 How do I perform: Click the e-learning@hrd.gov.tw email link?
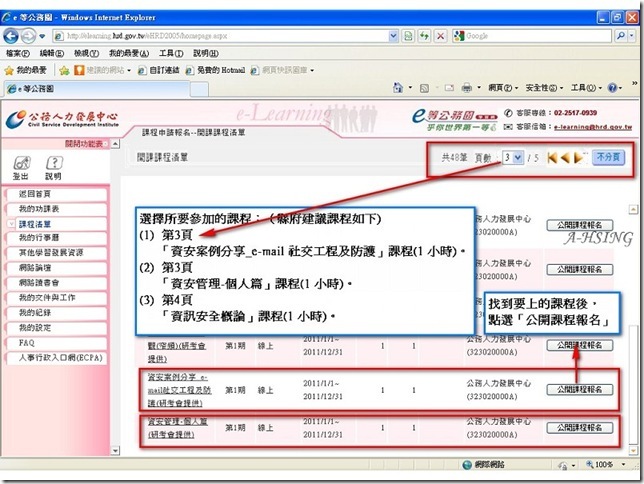(593, 127)
